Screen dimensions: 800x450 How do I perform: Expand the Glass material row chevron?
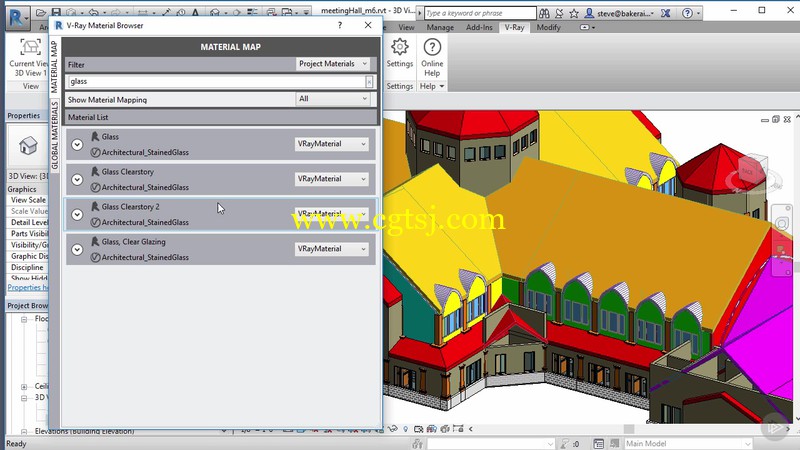tap(77, 145)
